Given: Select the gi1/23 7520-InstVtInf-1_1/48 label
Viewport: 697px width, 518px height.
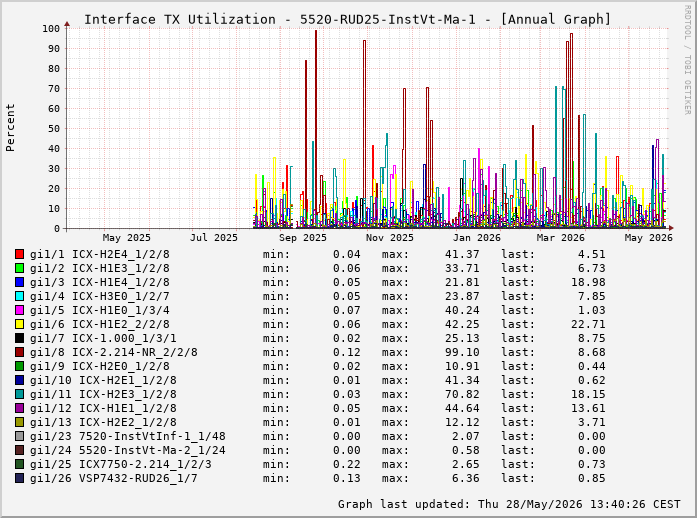Looking at the screenshot, I should (x=128, y=436).
